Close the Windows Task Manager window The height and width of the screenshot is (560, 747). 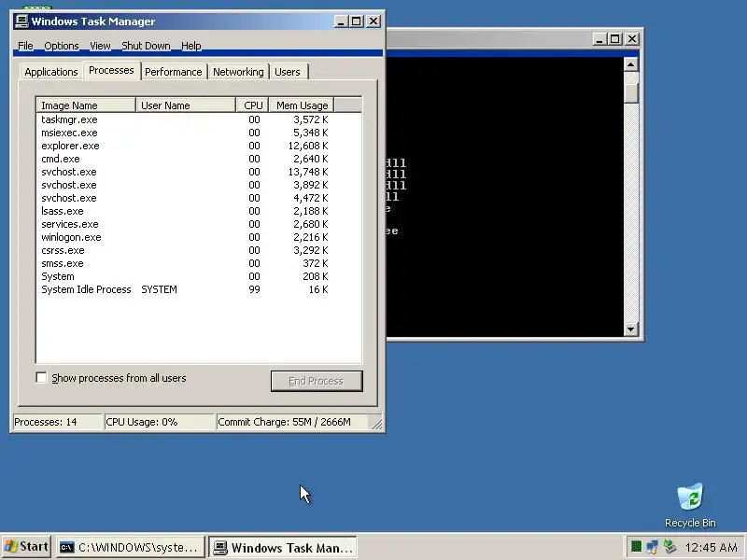point(373,21)
